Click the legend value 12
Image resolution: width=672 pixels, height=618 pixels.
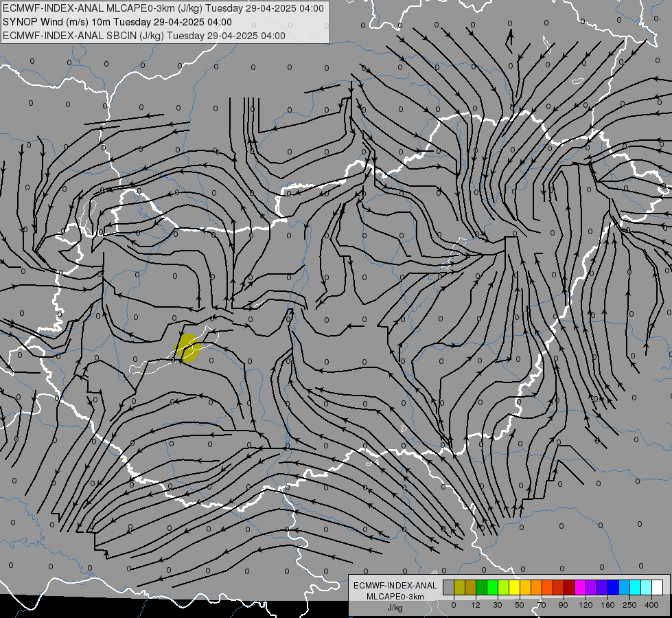(x=476, y=605)
